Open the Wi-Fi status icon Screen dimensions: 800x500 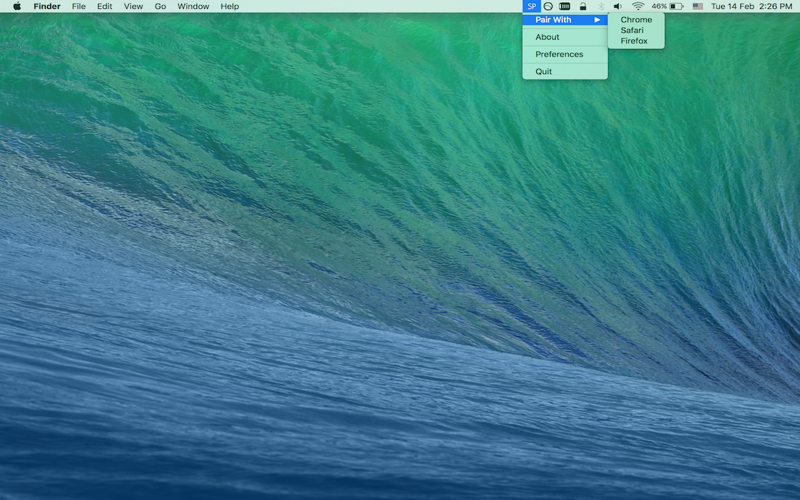pos(638,6)
